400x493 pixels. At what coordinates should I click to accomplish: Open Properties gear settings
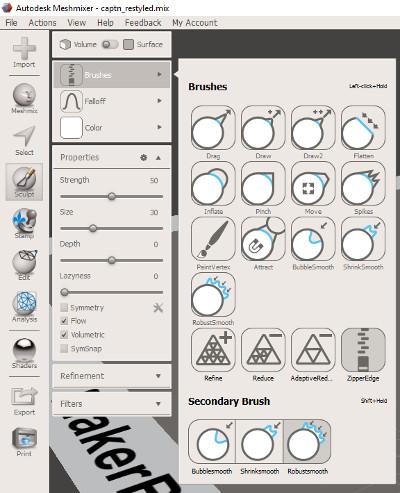click(144, 157)
